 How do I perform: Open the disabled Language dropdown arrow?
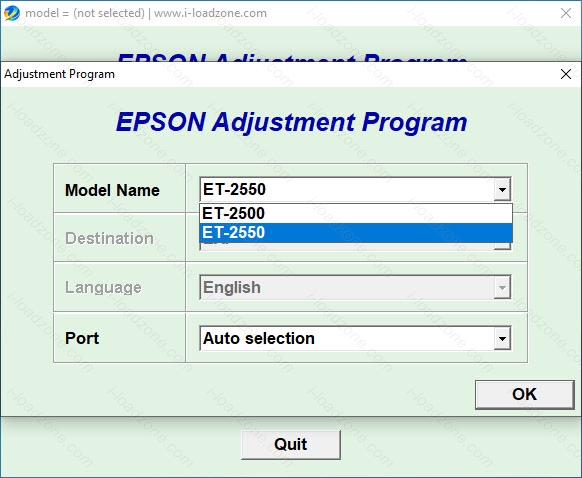click(502, 287)
